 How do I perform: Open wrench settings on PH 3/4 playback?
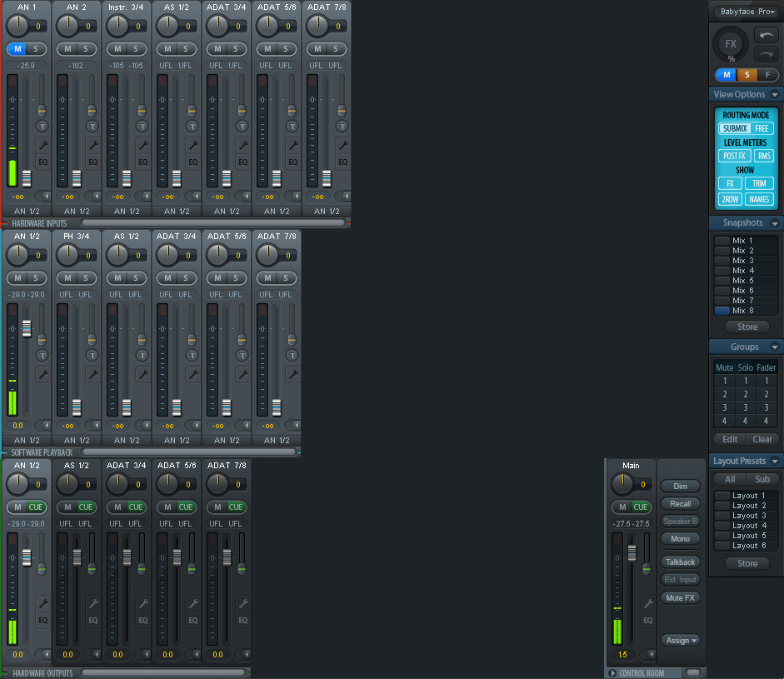[93, 374]
